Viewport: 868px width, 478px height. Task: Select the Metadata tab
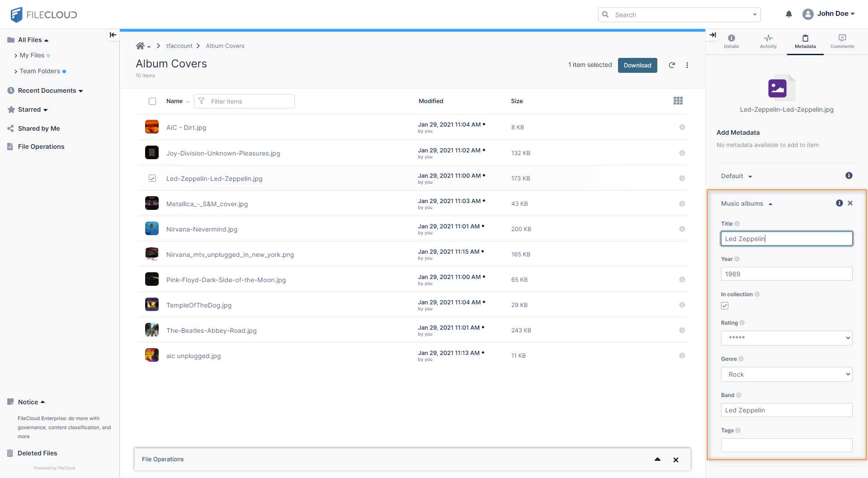[x=805, y=41]
